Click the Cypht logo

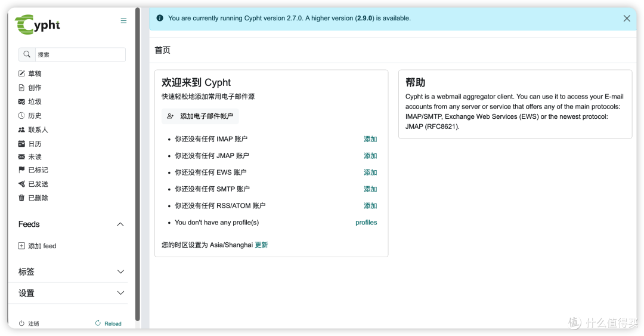pyautogui.click(x=38, y=24)
